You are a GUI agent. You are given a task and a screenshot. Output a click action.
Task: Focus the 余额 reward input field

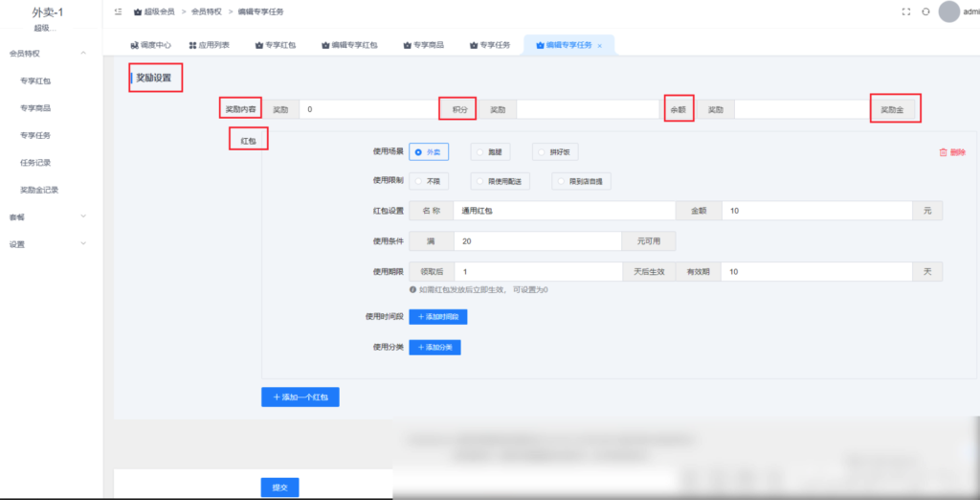coord(587,109)
